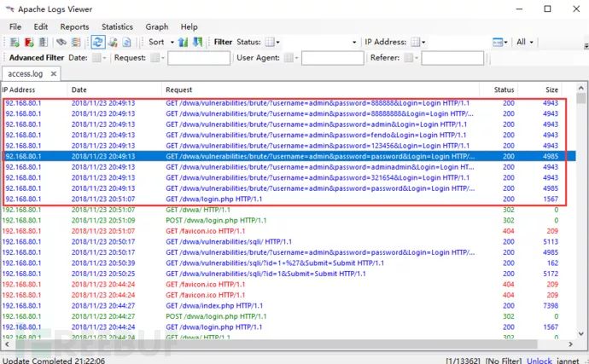Click the sort descending arrow icon
Viewport: 589px width, 364px height.
[197, 42]
